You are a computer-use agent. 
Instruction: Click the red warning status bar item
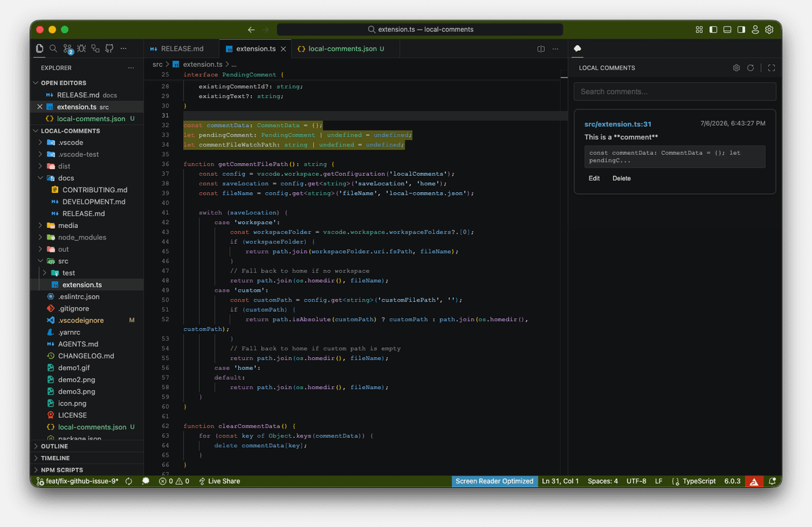754,481
